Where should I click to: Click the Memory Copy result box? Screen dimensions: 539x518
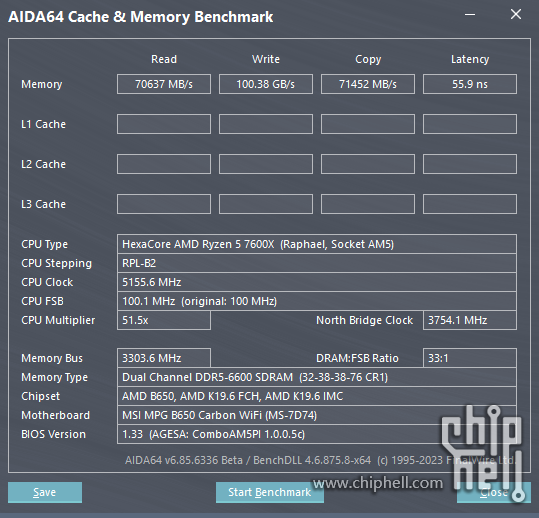click(368, 84)
